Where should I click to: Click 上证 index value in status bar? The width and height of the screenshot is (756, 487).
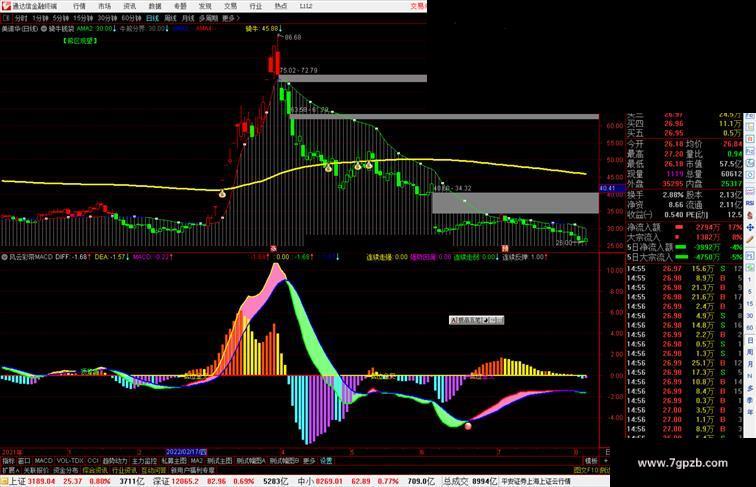point(41,481)
